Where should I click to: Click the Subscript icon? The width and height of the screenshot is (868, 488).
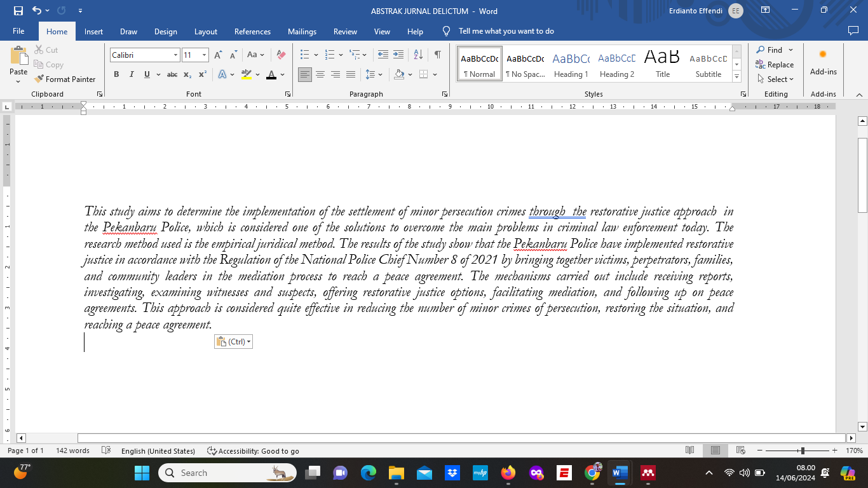coord(187,74)
